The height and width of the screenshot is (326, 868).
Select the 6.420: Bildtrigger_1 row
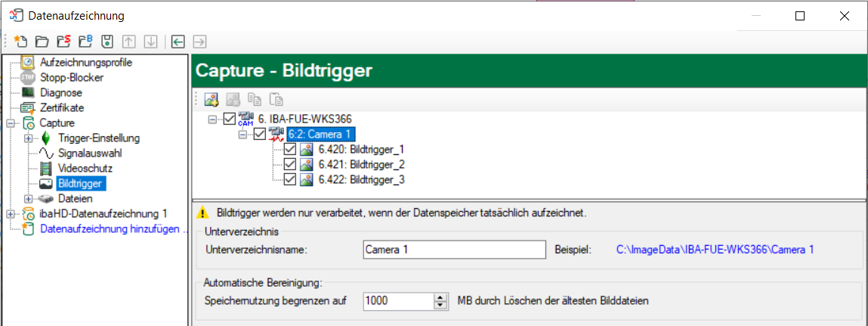(x=361, y=150)
